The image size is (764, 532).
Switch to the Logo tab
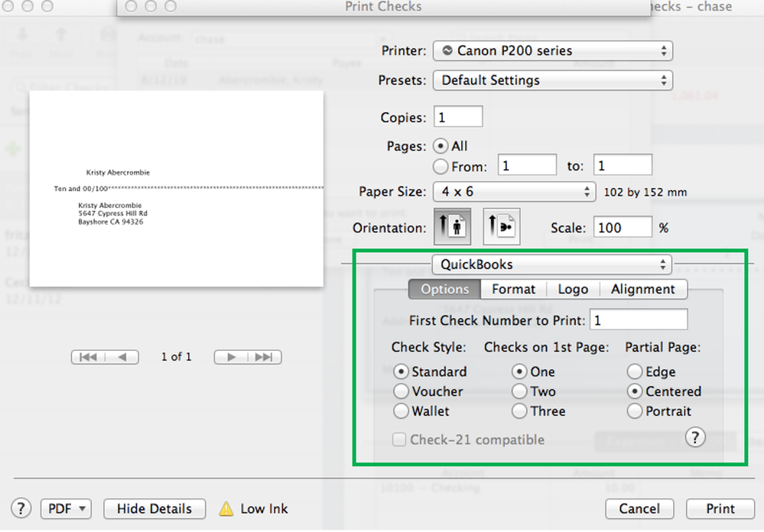point(573,289)
